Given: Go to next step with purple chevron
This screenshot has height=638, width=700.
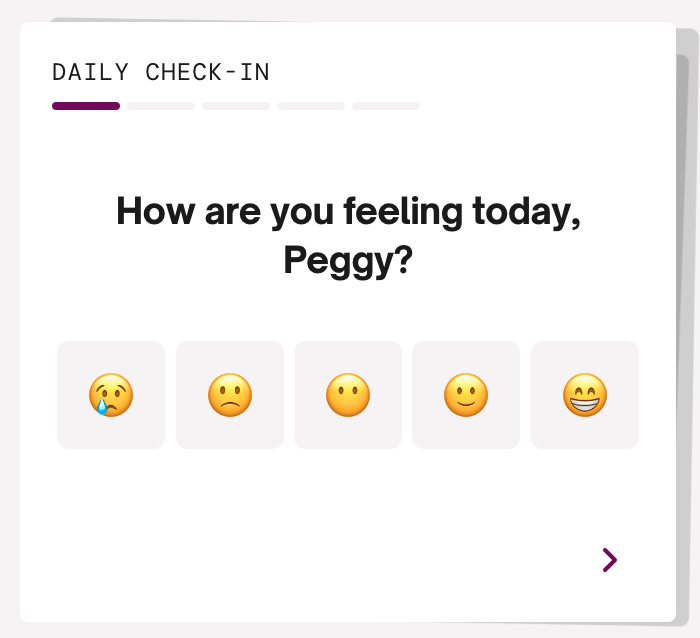Looking at the screenshot, I should 609,560.
